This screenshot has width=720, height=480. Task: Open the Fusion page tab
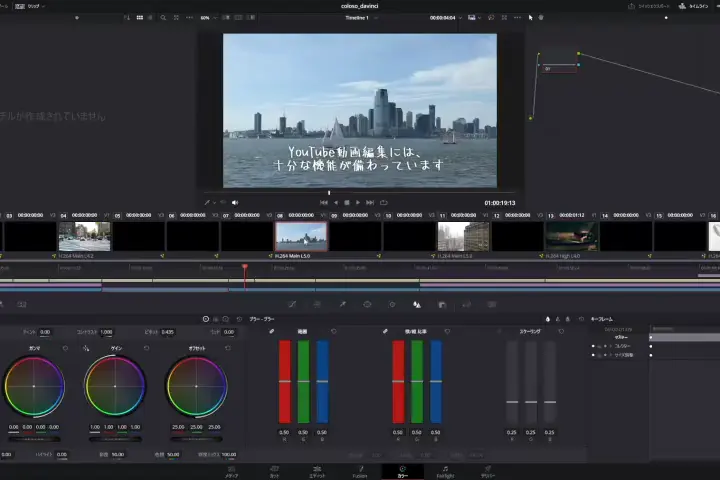point(360,472)
